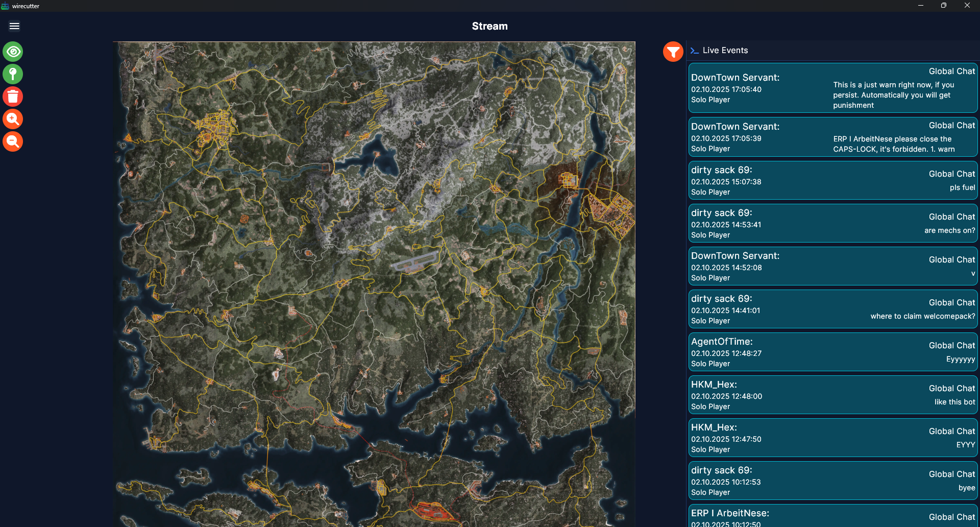
Task: Open the orange funnel filter for events
Action: (x=673, y=52)
